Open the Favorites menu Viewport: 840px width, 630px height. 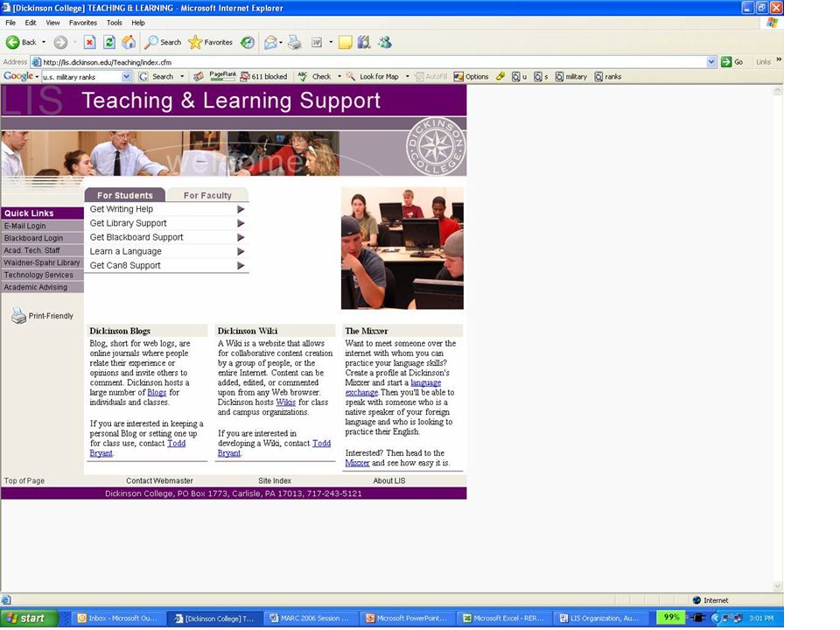pyautogui.click(x=83, y=23)
